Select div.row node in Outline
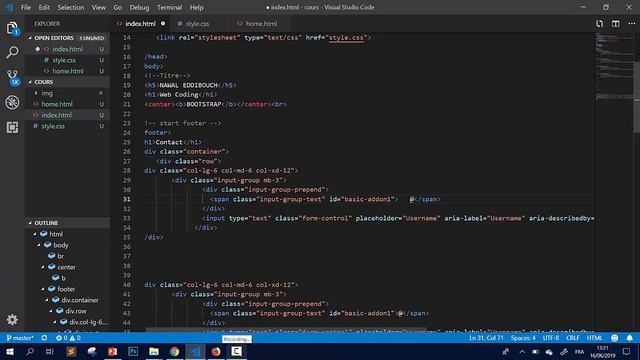The height and width of the screenshot is (360, 640). [x=76, y=311]
